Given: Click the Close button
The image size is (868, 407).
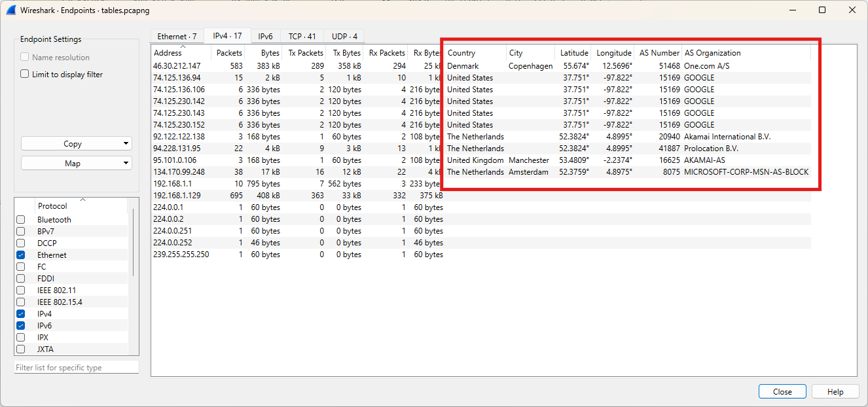Looking at the screenshot, I should (x=782, y=391).
